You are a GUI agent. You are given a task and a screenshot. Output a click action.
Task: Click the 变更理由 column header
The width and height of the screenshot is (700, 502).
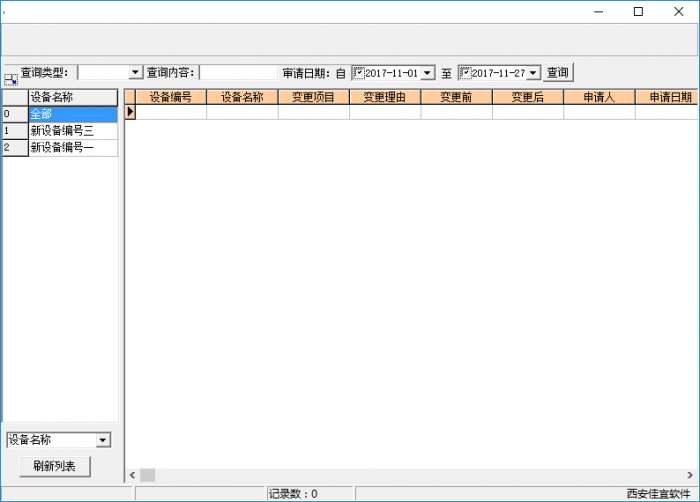coord(385,97)
